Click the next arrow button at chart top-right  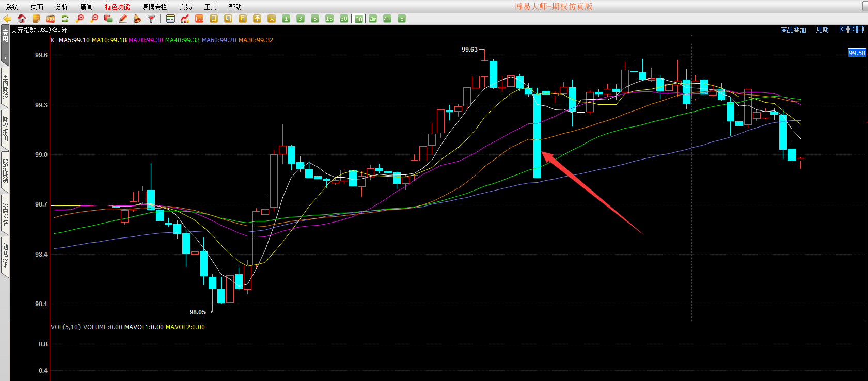(853, 29)
